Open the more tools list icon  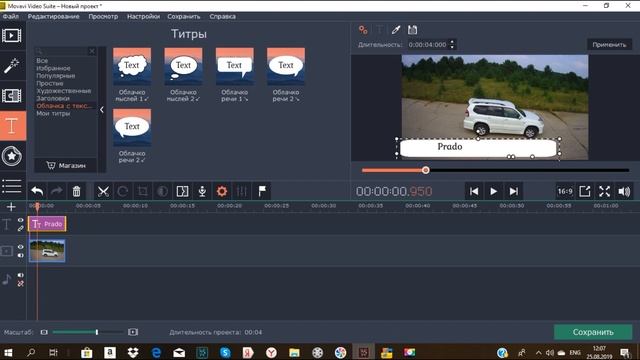pos(12,186)
